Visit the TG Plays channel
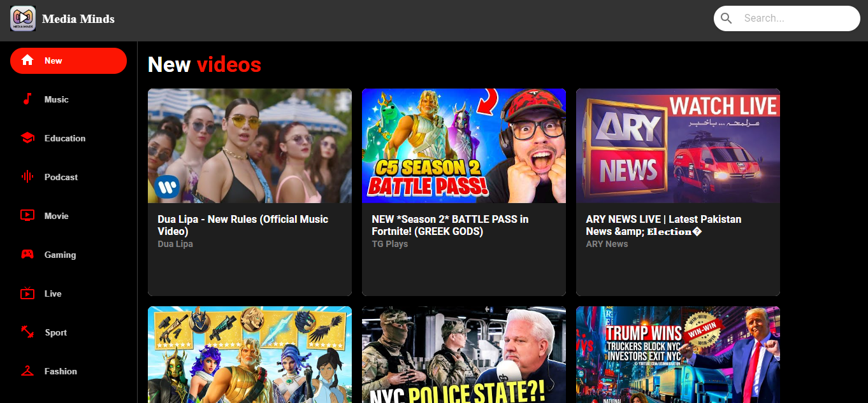The image size is (868, 403). 390,244
